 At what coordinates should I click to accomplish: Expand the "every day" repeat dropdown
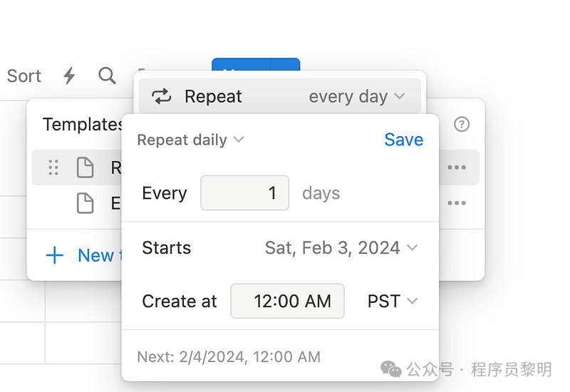pyautogui.click(x=356, y=97)
